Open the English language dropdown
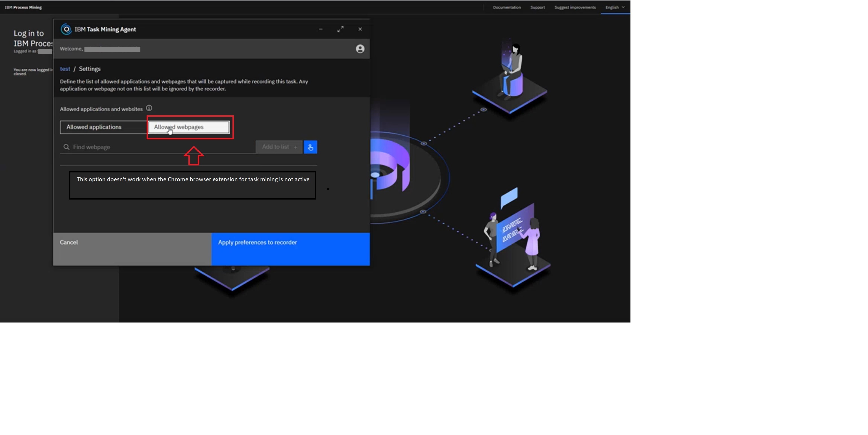The width and height of the screenshot is (868, 435). tap(615, 7)
